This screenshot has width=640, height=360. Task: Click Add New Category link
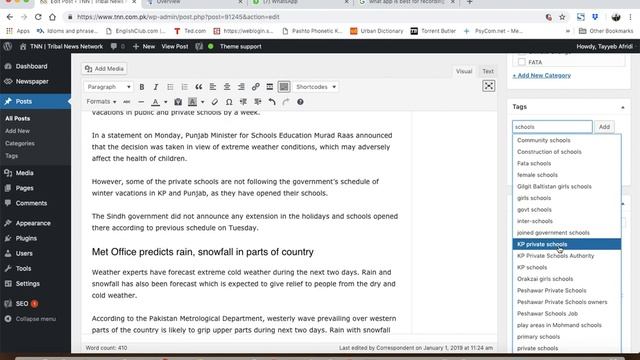[x=542, y=76]
